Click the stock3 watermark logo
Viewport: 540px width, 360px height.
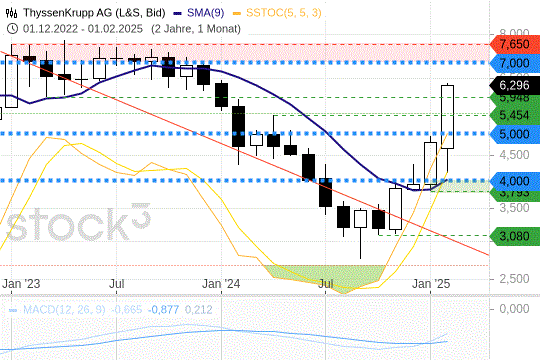(79, 222)
